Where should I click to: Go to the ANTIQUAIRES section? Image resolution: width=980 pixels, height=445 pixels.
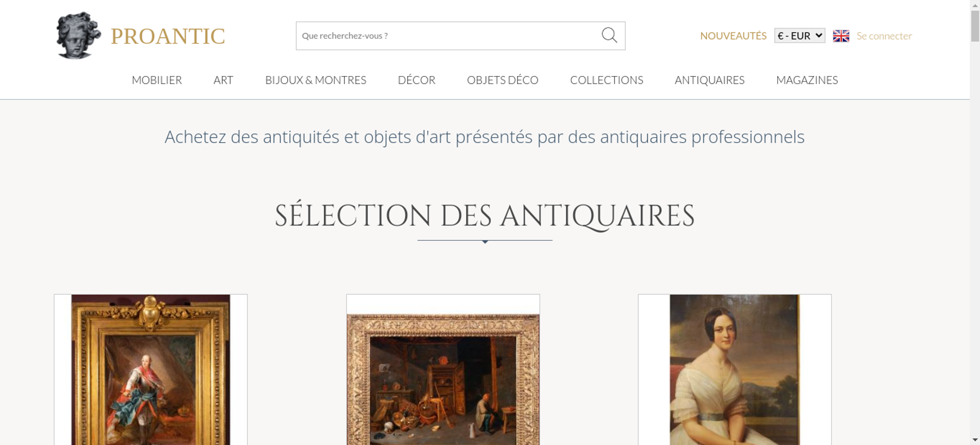coord(710,80)
